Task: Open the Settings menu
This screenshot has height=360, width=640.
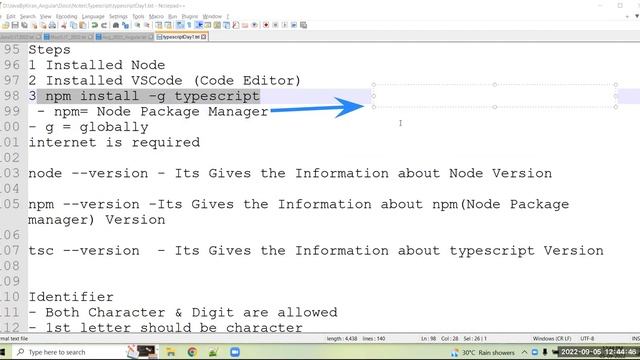Action: (118, 16)
